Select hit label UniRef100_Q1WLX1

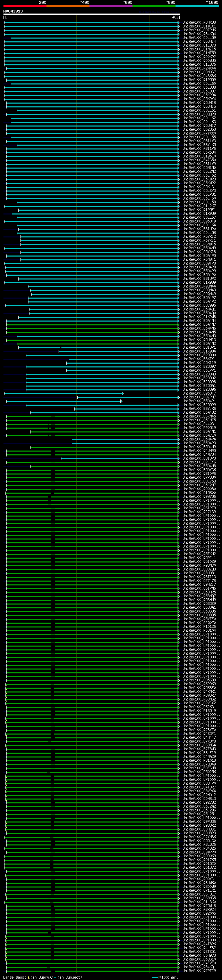point(199,26)
